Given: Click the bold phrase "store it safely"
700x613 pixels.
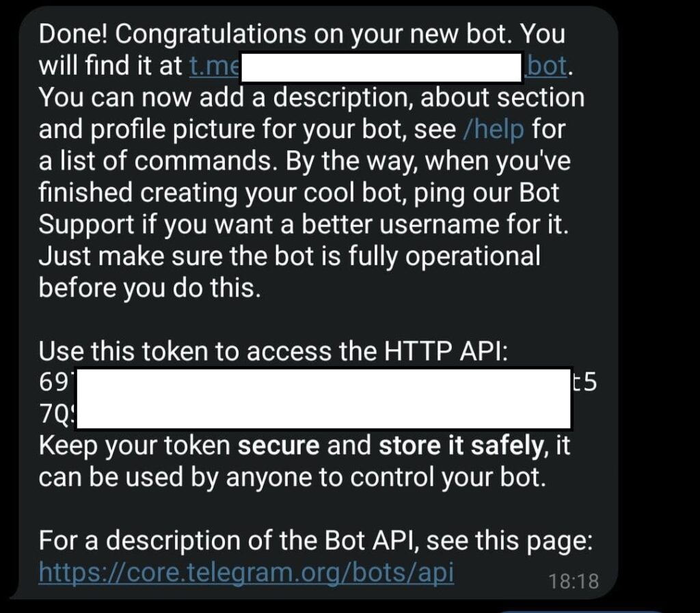Looking at the screenshot, I should (460, 446).
